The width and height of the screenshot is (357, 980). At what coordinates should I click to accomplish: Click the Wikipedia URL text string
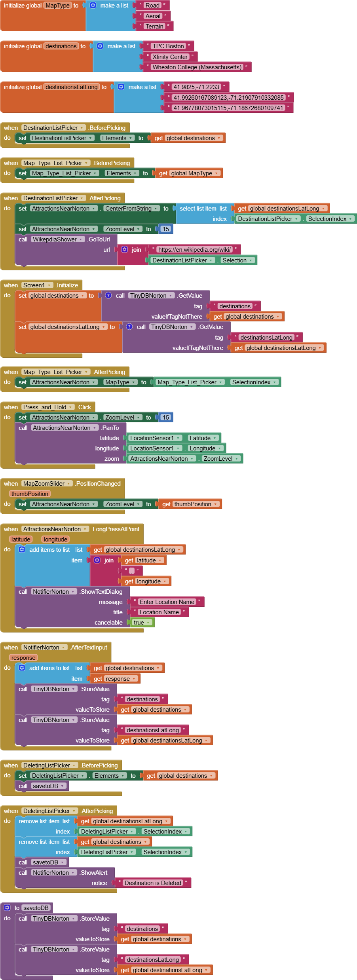[x=194, y=250]
